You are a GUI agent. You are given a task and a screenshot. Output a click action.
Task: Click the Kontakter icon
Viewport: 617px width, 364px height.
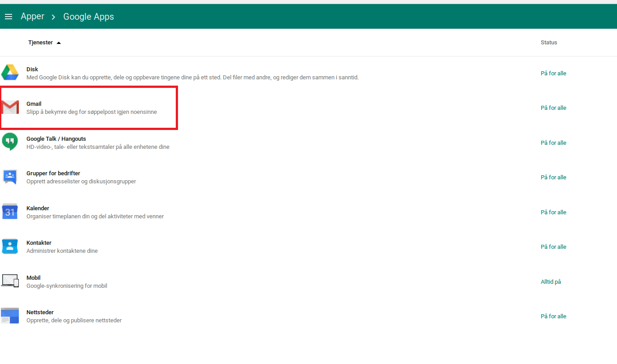tap(10, 246)
